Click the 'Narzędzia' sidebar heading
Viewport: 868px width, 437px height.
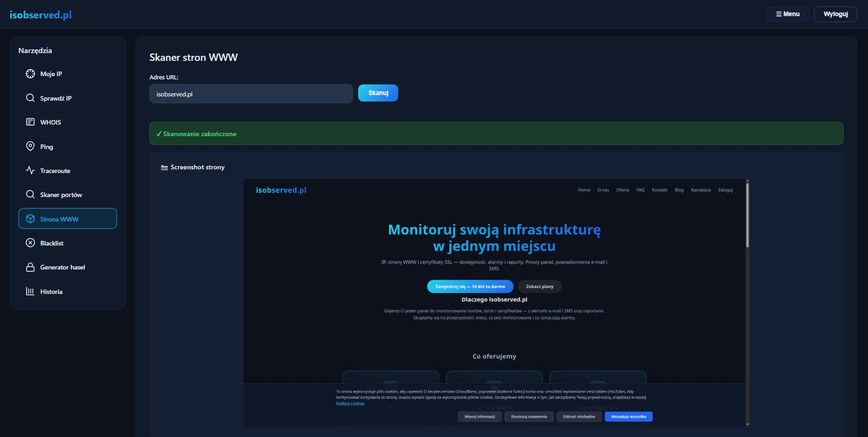[35, 50]
